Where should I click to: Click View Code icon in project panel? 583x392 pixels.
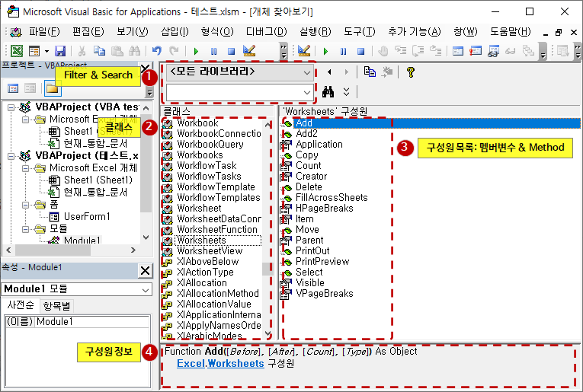pyautogui.click(x=13, y=88)
